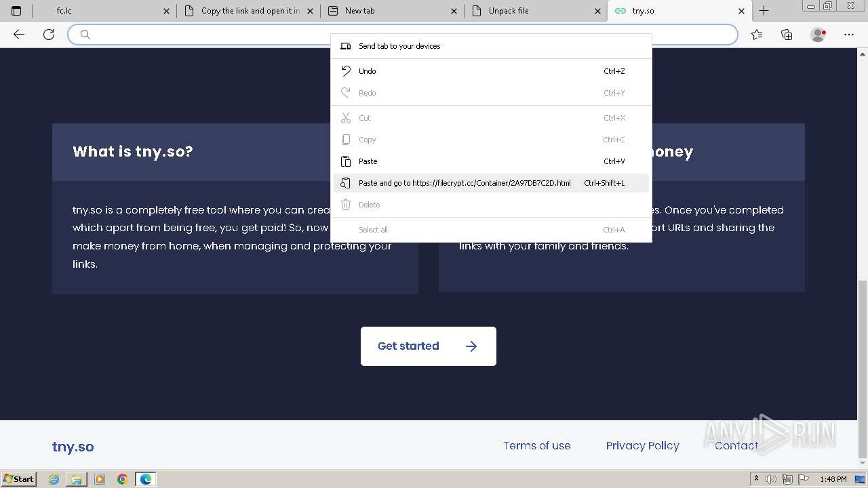The height and width of the screenshot is (488, 868).
Task: Click the 'What is tny.so?' heading
Action: tap(133, 151)
